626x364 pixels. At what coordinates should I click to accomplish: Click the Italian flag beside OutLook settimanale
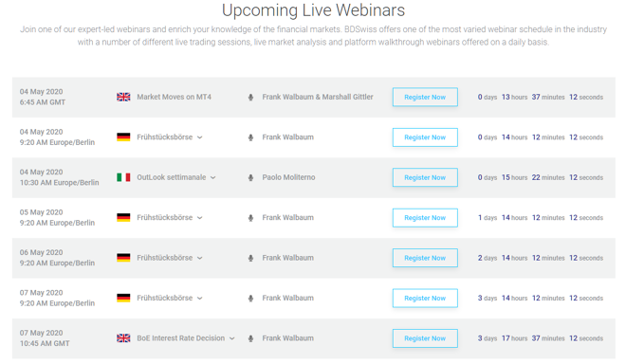click(123, 177)
